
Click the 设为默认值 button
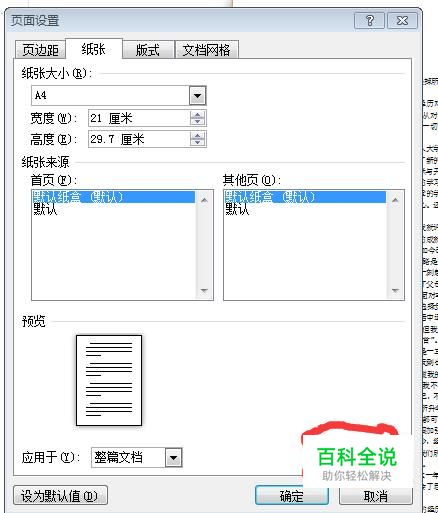point(60,495)
